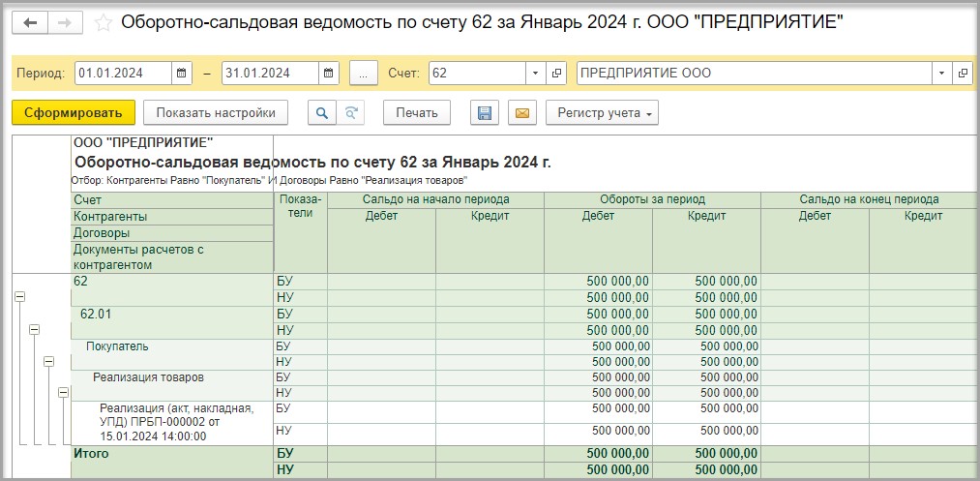This screenshot has width=980, height=481.
Task: Click the magnifier search icon
Action: (x=321, y=113)
